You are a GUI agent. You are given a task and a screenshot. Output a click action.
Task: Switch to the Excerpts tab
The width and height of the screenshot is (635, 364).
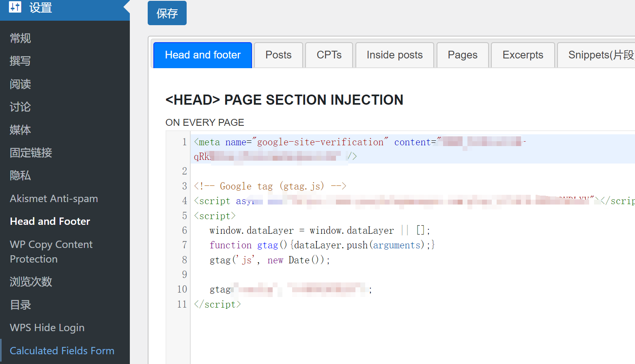(523, 55)
